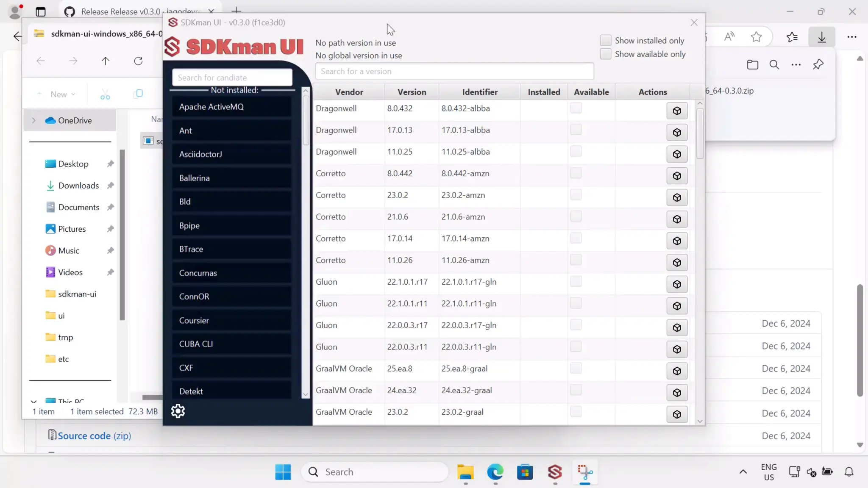Expand the OneDrive tree node
Image resolution: width=868 pixels, height=488 pixels.
click(34, 121)
